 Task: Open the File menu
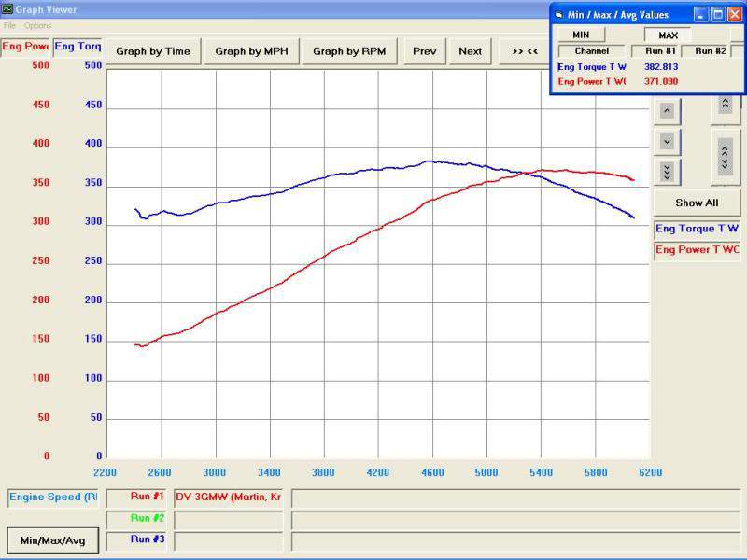[x=9, y=26]
